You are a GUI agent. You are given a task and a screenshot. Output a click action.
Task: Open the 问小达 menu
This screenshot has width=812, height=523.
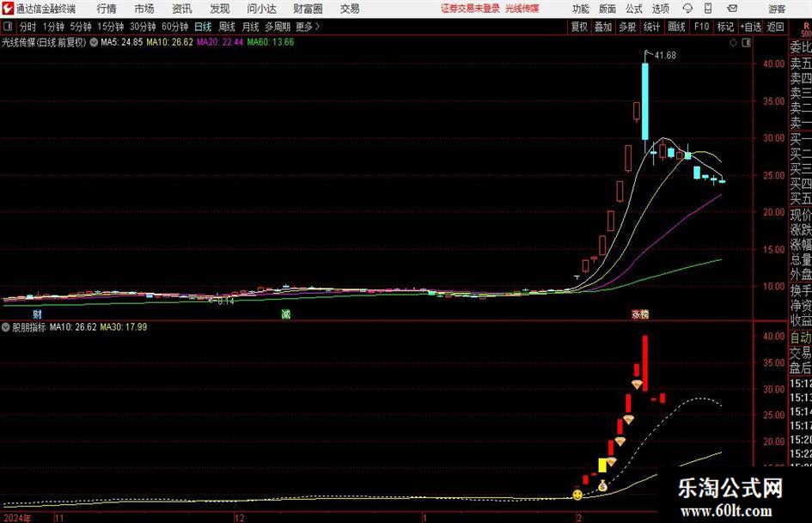pyautogui.click(x=261, y=9)
